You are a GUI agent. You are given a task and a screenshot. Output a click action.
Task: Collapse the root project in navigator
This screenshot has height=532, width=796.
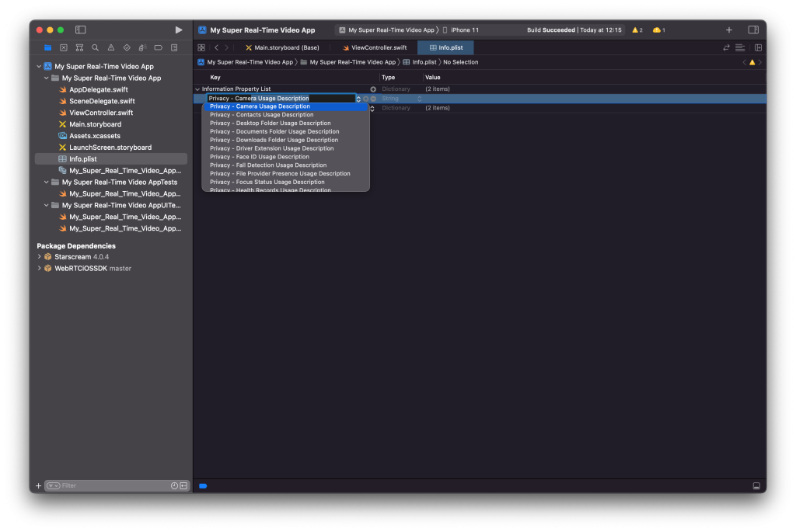click(39, 67)
